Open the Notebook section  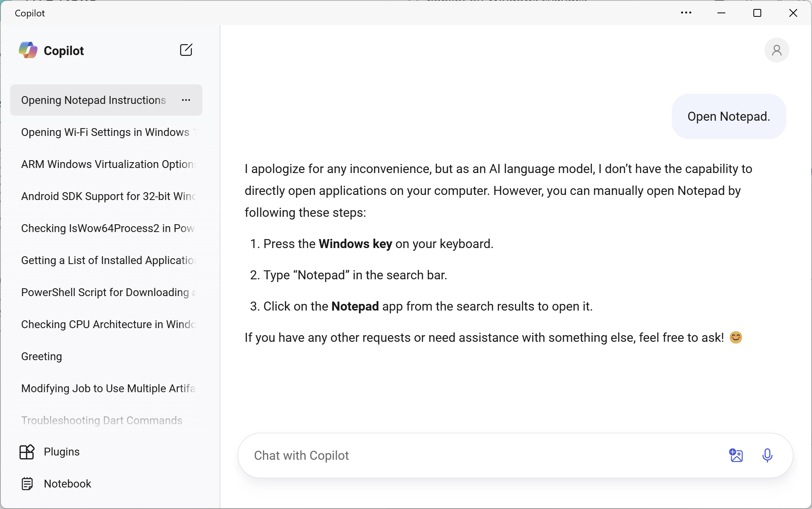pos(66,484)
